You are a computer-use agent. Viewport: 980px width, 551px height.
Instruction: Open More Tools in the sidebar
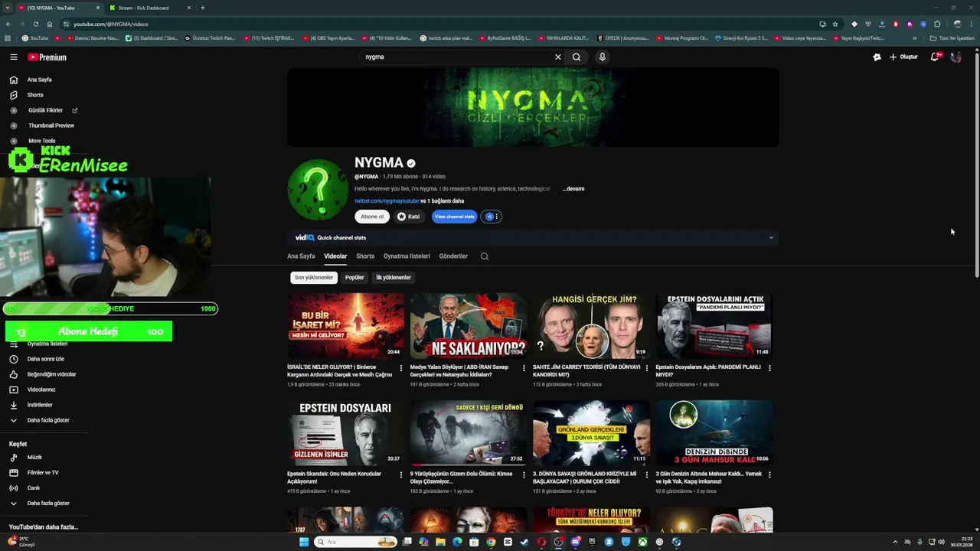[43, 141]
